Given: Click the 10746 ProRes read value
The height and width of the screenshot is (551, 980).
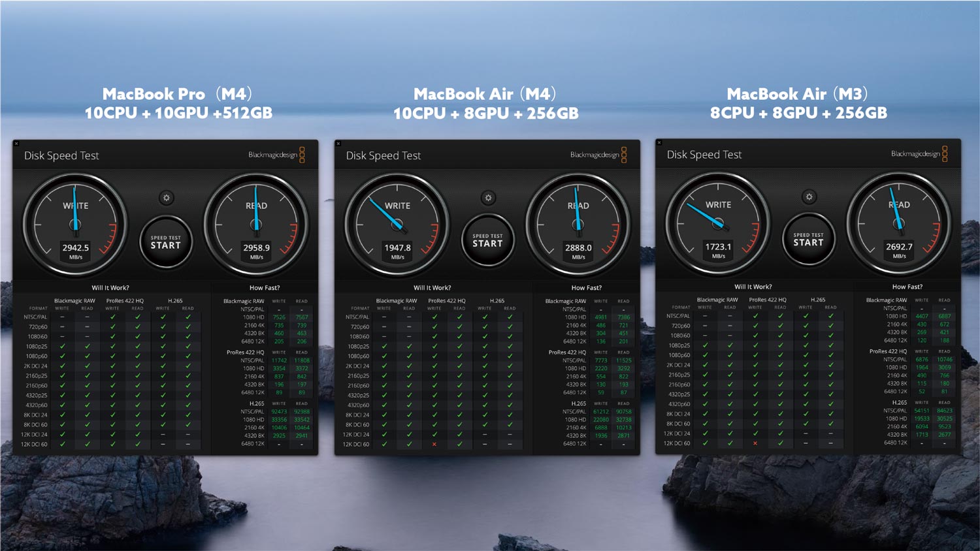Looking at the screenshot, I should [945, 359].
